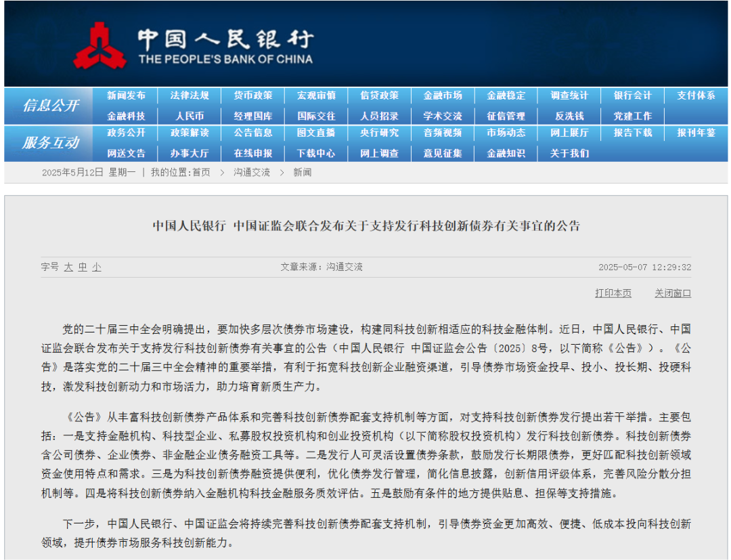Open the 法律法规 page
The height and width of the screenshot is (560, 731).
190,95
